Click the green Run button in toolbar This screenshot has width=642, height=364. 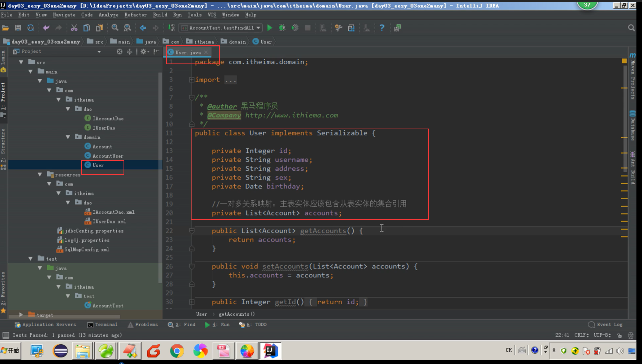point(269,28)
